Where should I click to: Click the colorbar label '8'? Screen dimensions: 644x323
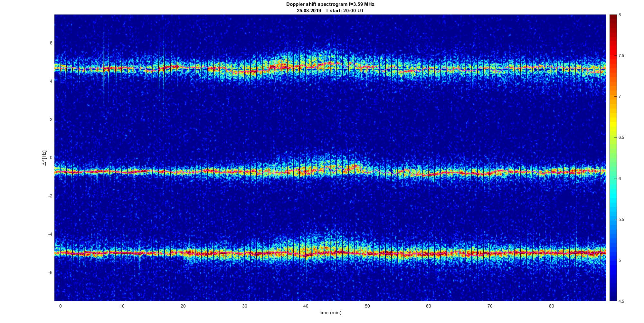click(620, 15)
